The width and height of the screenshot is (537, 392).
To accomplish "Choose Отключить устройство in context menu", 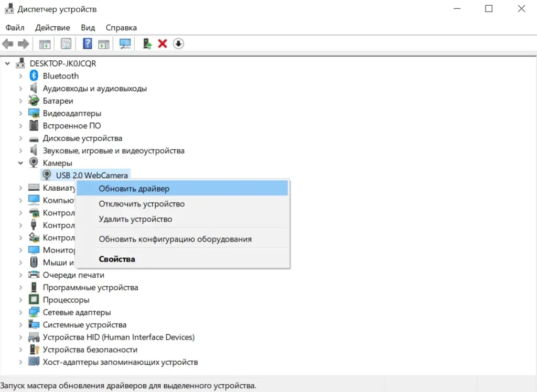I will click(182, 204).
